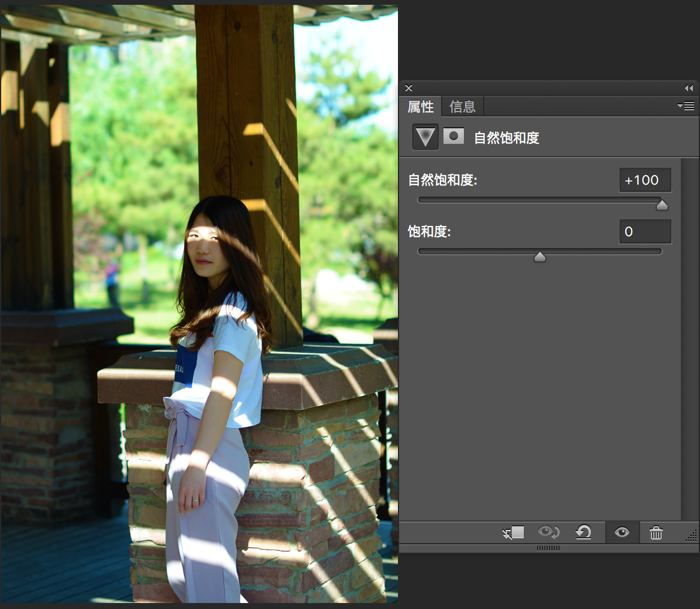Viewport: 700px width, 609px height.
Task: Click the 自然饱和度: slider label
Action: click(x=442, y=180)
